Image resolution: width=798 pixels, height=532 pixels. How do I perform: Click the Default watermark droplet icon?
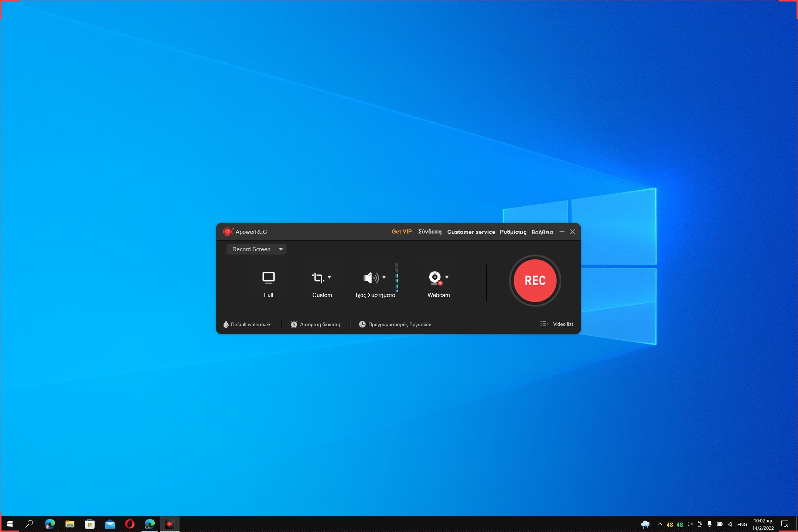[226, 324]
